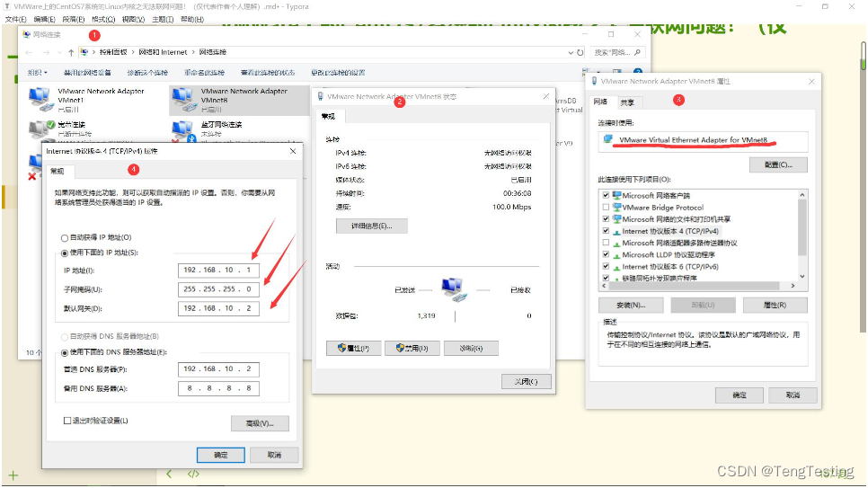
Task: Select 使用下面的 IP 地址 radio button
Action: [64, 253]
